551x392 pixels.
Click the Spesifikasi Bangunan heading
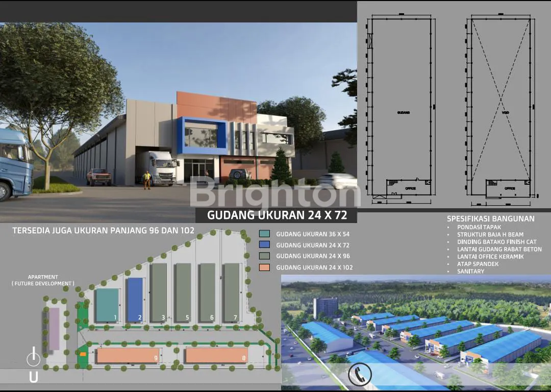point(490,218)
